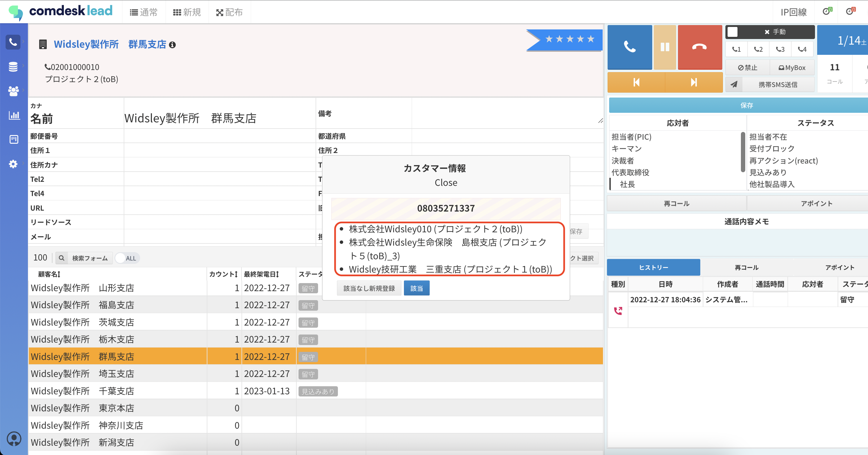This screenshot has height=455, width=868.
Task: Open the ヒストリー tab
Action: click(653, 267)
